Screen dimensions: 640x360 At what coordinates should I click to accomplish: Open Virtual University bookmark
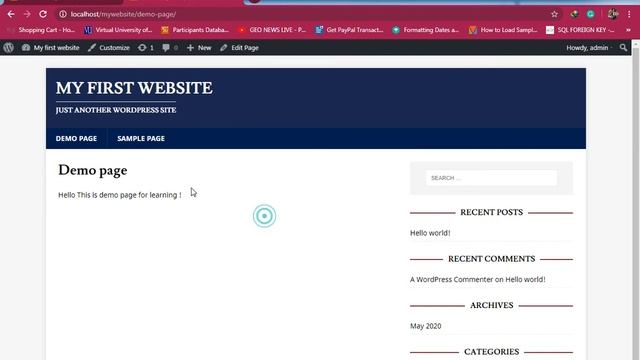click(x=118, y=30)
